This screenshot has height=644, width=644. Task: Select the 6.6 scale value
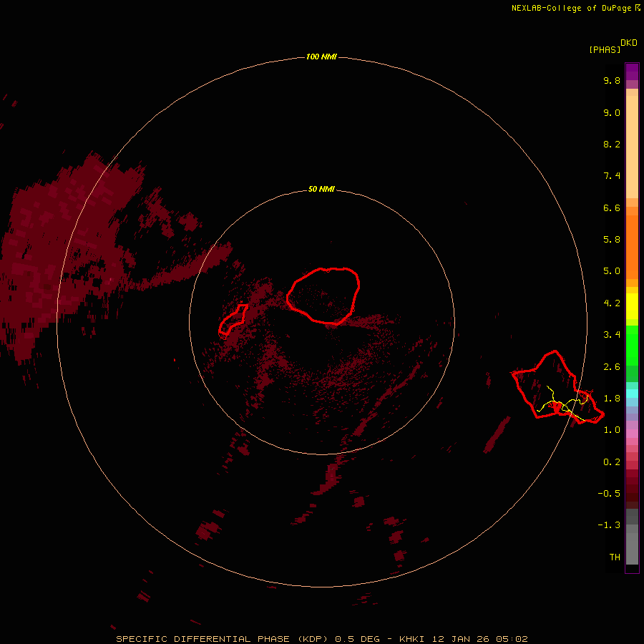click(612, 208)
